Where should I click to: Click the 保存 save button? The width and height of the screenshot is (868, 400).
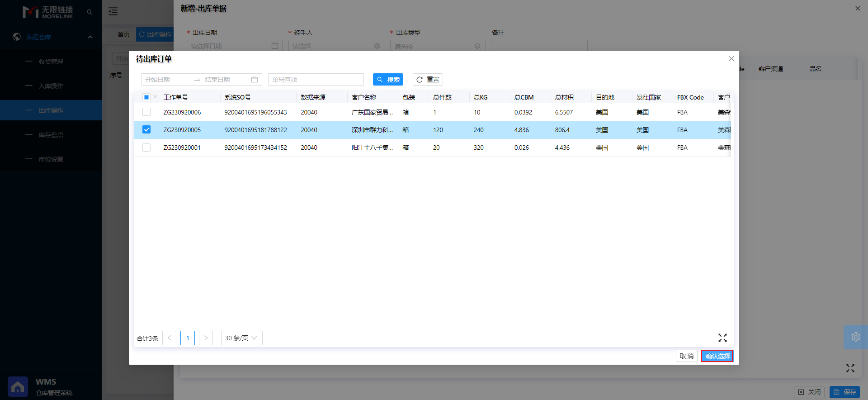coord(844,392)
